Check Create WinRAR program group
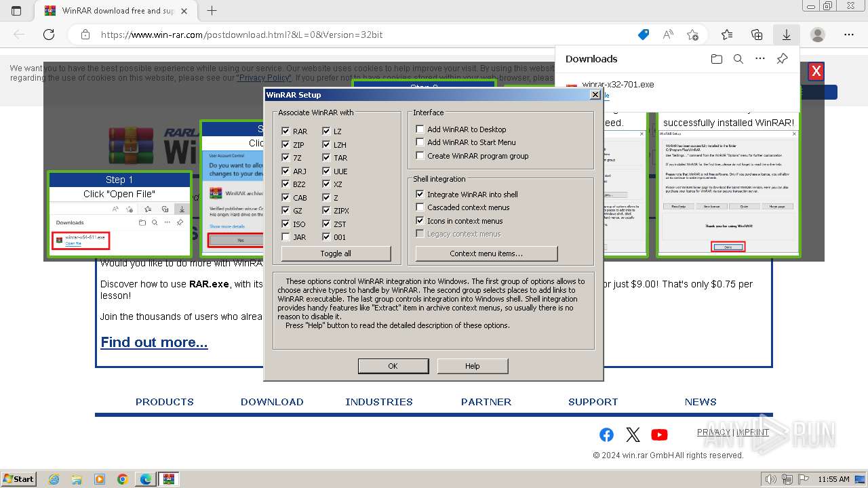The width and height of the screenshot is (868, 488). tap(420, 156)
